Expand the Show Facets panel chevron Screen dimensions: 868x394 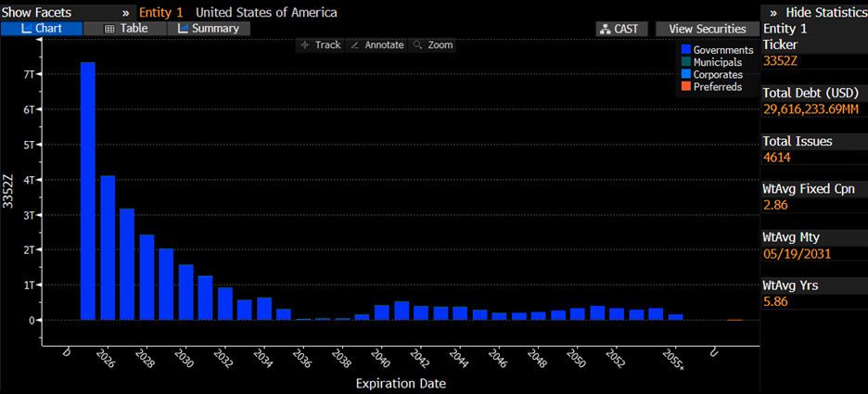[x=126, y=12]
